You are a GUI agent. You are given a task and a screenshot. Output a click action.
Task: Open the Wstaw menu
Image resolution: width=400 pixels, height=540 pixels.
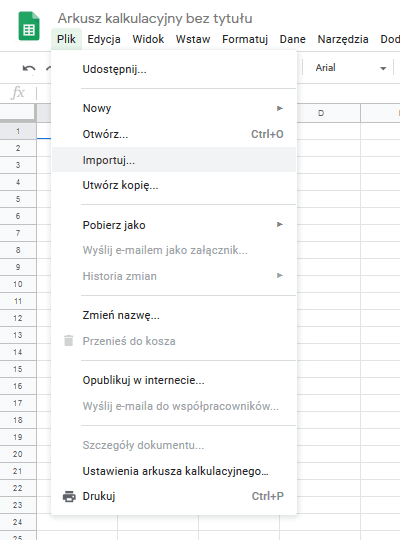[x=193, y=39]
